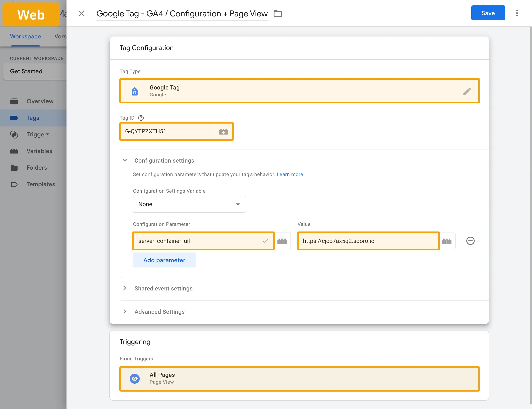Click the Folders icon in sidebar
Screen dimensions: 532x409
pyautogui.click(x=14, y=168)
